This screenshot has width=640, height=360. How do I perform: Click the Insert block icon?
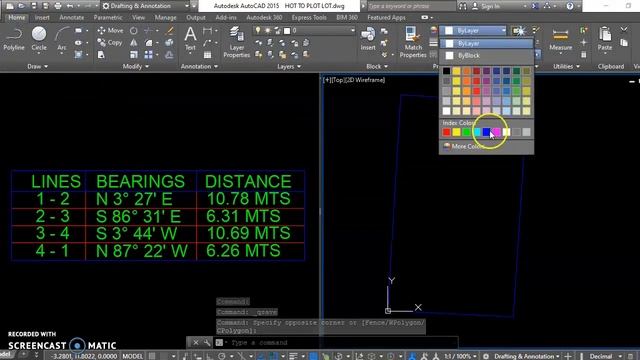368,39
